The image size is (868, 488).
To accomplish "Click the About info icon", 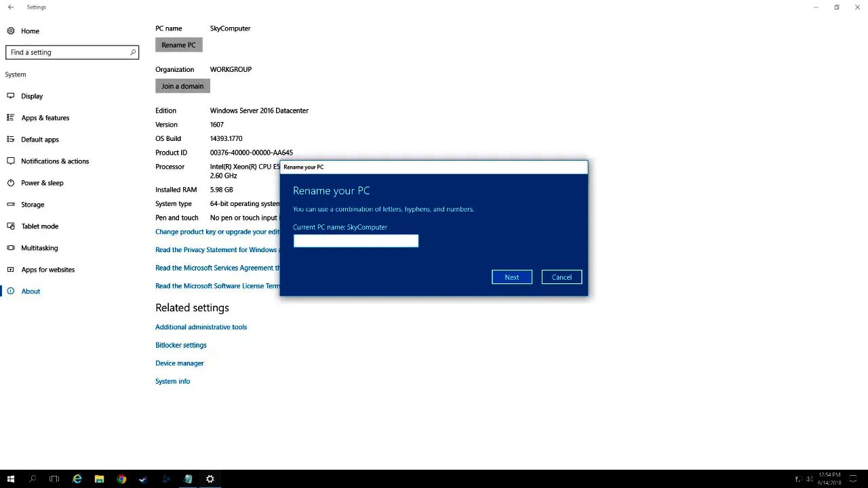I will (11, 291).
